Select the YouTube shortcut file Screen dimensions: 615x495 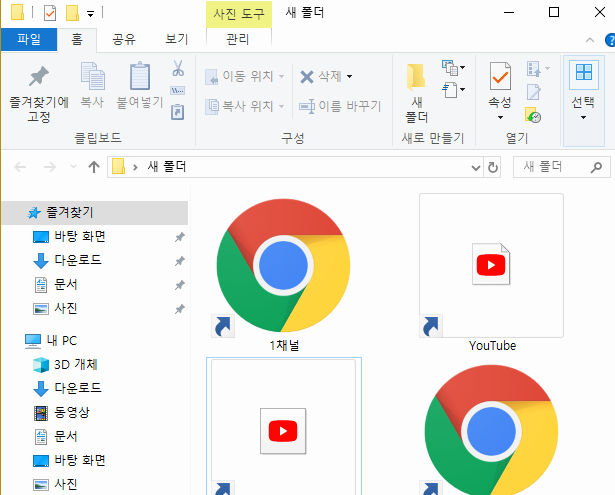point(491,273)
